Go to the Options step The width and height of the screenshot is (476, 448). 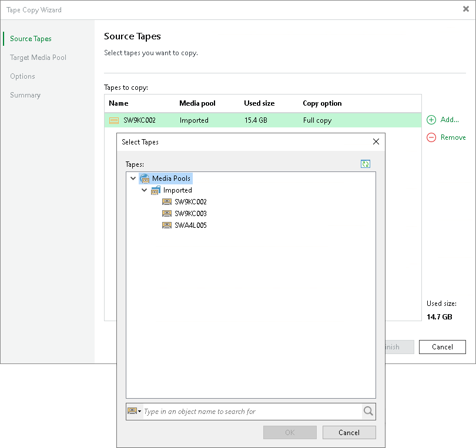(22, 76)
